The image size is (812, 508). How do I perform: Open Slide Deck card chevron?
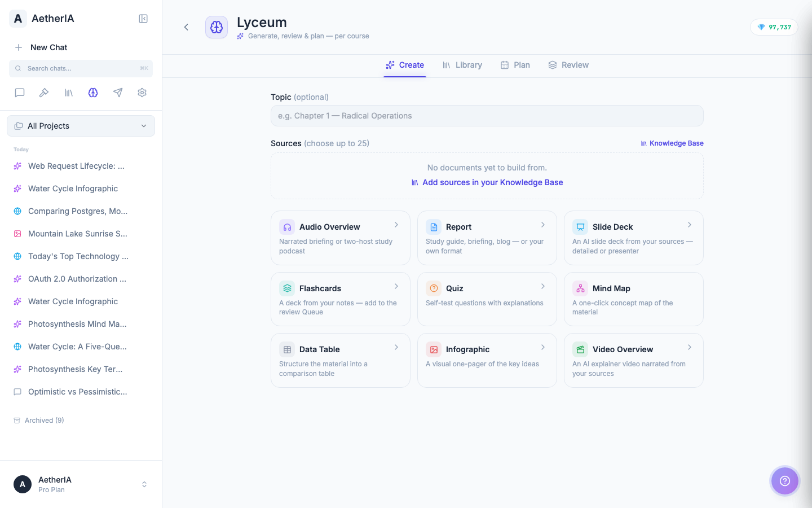click(x=690, y=225)
